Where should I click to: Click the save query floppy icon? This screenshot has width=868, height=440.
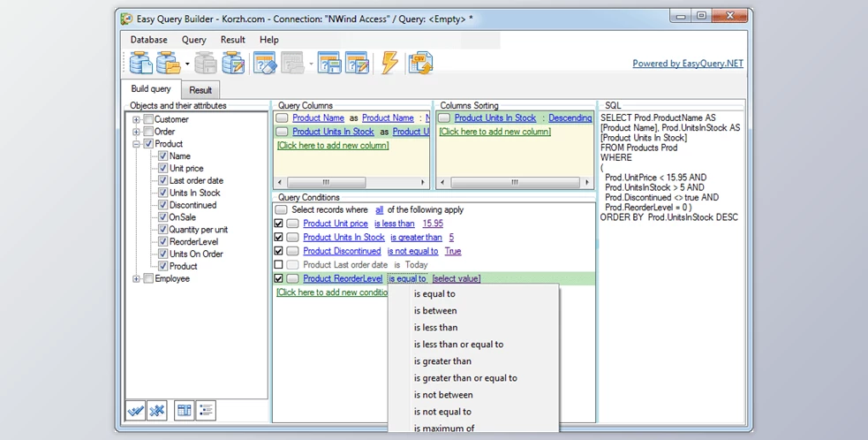click(x=329, y=63)
